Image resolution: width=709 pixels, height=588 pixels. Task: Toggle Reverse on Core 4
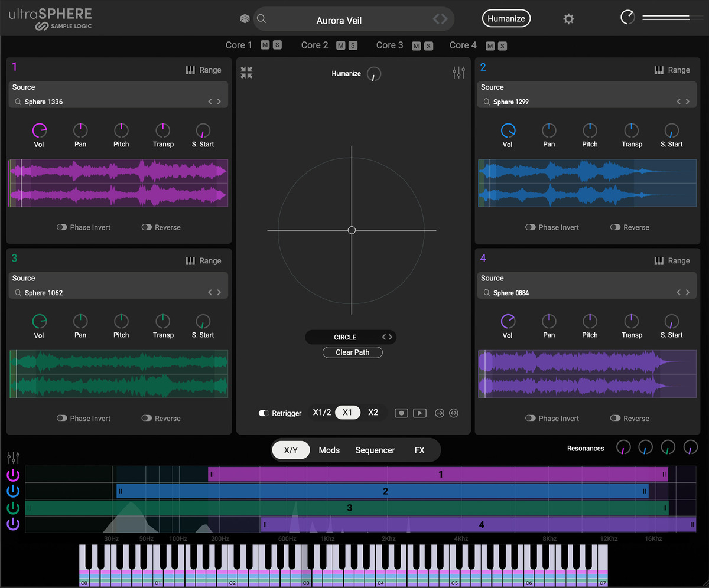[615, 418]
